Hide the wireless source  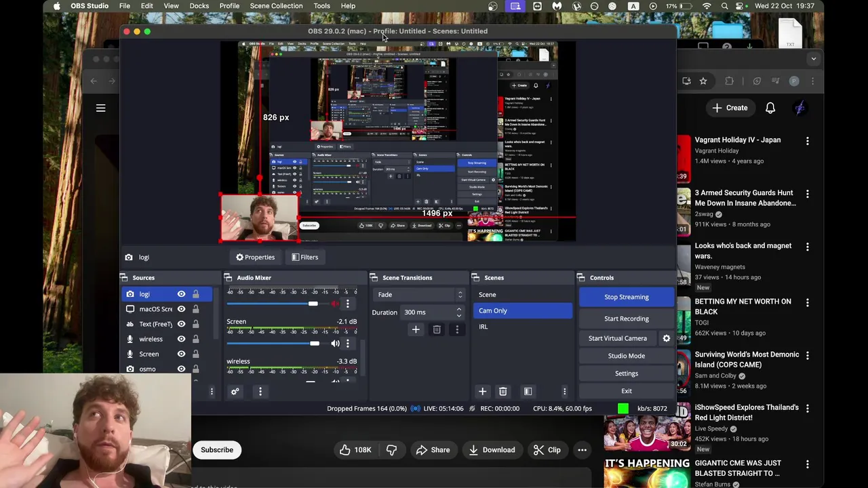(x=181, y=339)
